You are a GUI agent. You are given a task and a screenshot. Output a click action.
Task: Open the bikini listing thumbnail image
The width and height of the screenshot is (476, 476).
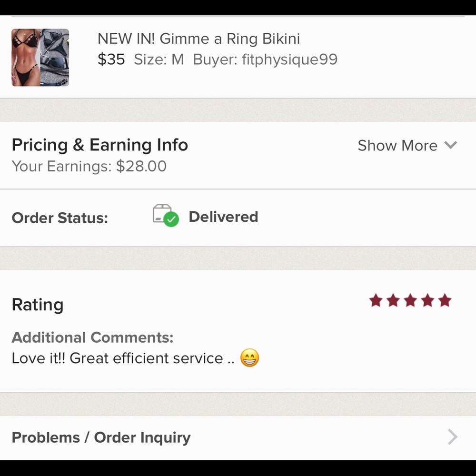[40, 58]
